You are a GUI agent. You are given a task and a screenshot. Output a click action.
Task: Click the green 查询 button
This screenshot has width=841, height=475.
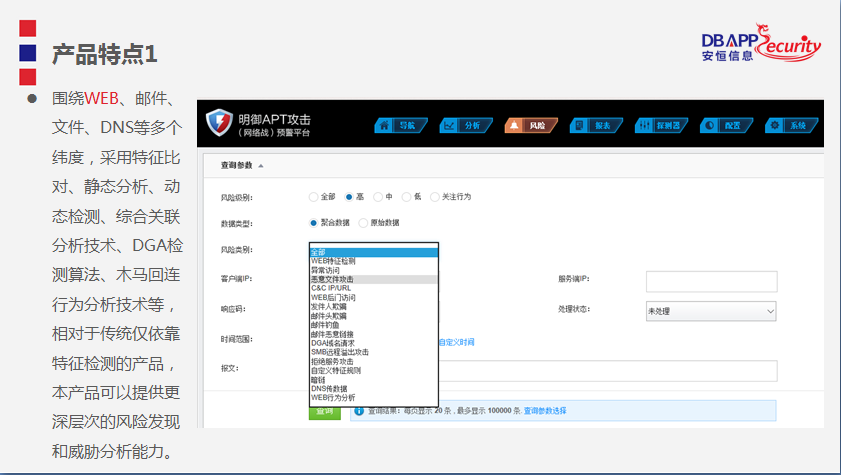(x=324, y=411)
